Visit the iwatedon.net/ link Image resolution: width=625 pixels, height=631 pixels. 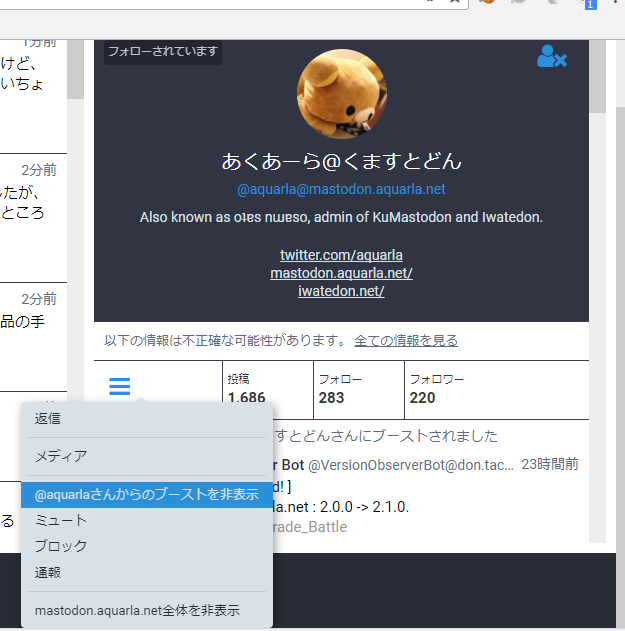point(341,291)
